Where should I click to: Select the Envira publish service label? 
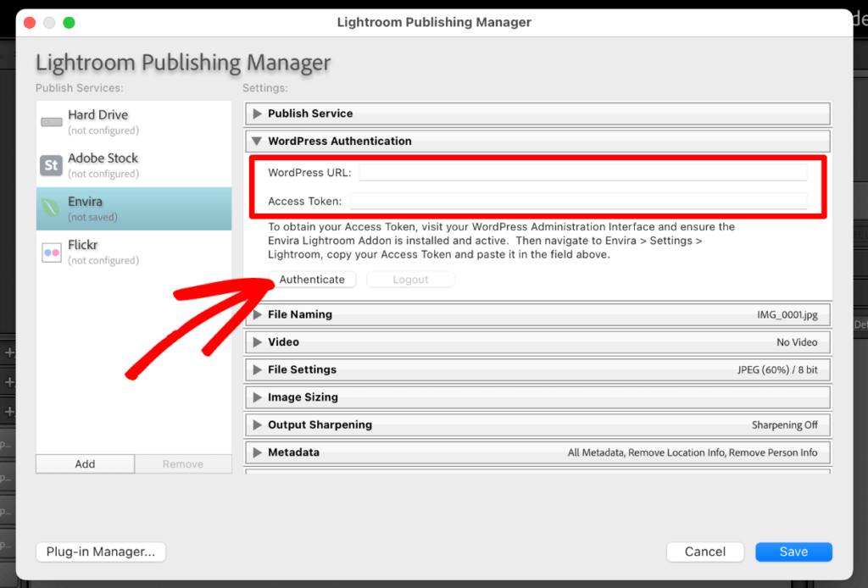pos(86,202)
